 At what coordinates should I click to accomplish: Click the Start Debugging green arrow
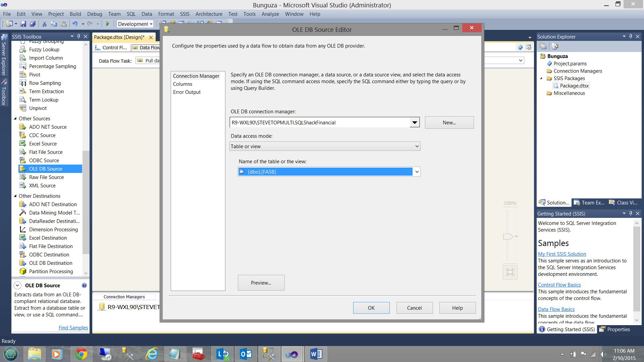coord(108,24)
